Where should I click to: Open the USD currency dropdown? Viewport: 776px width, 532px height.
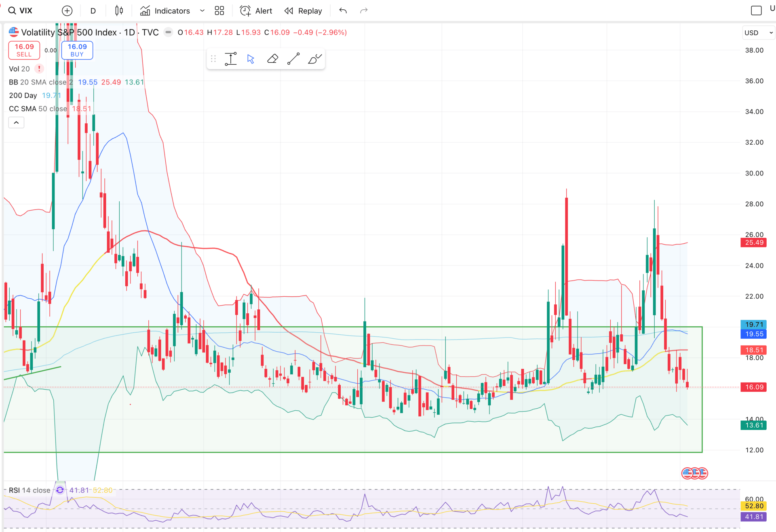(x=758, y=33)
